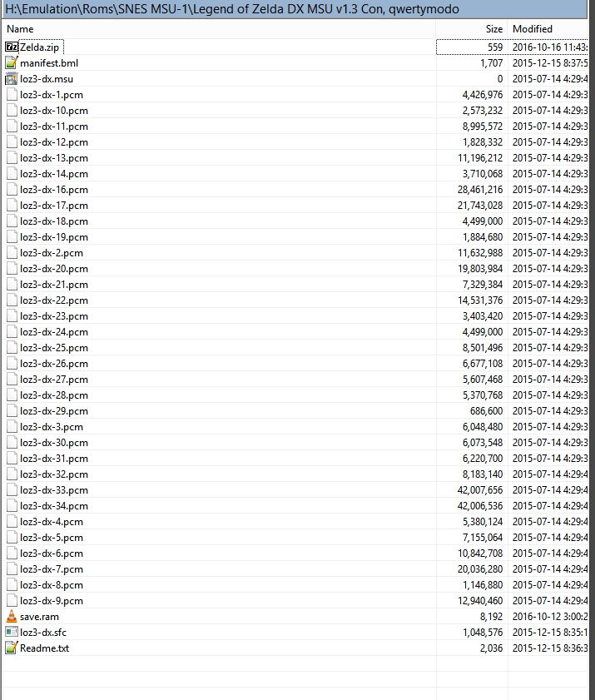Click the file icon beside loz3-dx-19.pcm

[12, 237]
